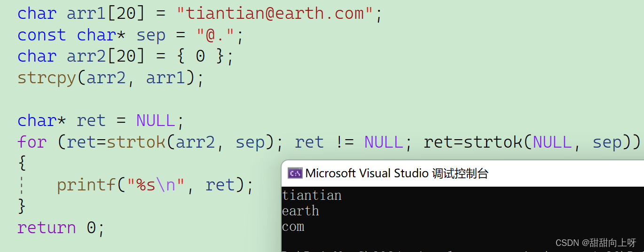The image size is (644, 252).
Task: Click the opening brace of the for loop
Action: pyautogui.click(x=22, y=163)
